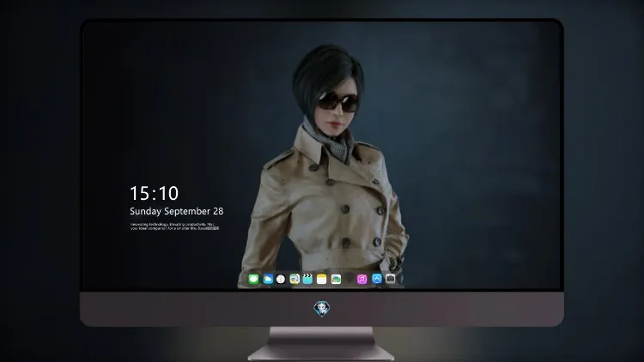The image size is (644, 362).
Task: Click the 15:10 clock widget
Action: (154, 193)
